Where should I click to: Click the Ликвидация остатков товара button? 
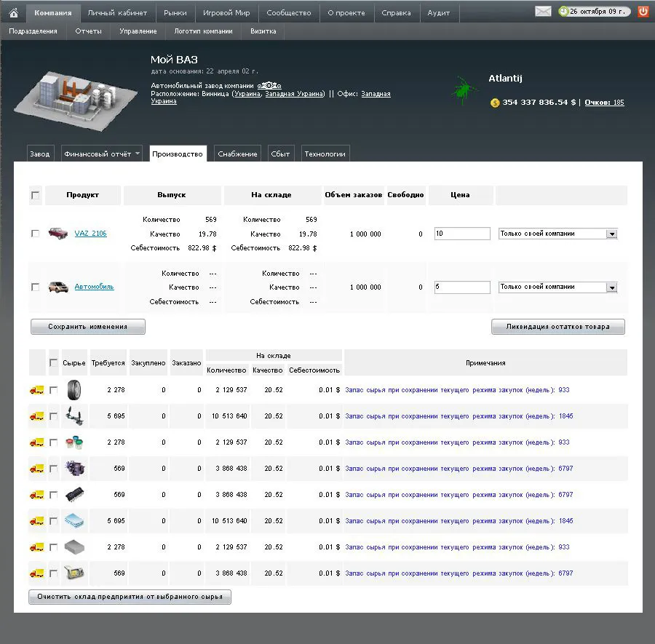557,327
